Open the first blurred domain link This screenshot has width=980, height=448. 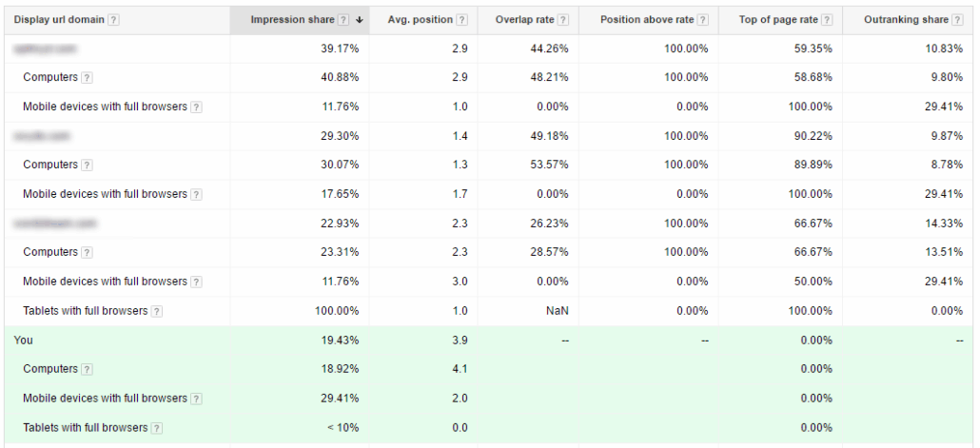pyautogui.click(x=45, y=48)
